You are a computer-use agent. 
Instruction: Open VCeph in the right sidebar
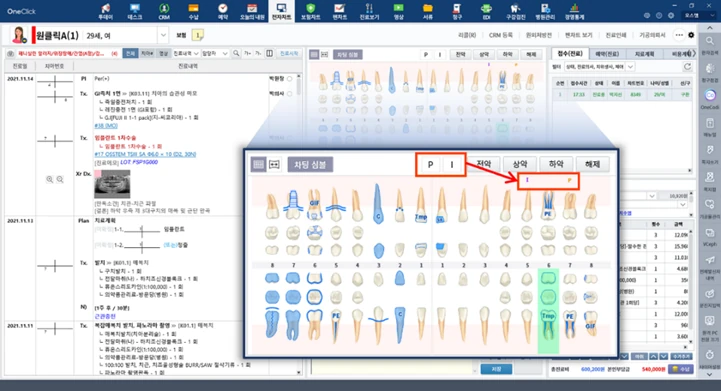pos(710,233)
